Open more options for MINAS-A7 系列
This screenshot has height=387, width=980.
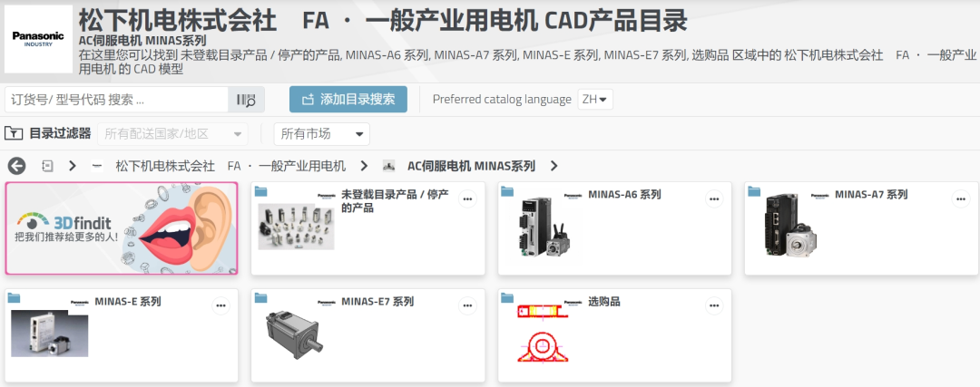coord(961,199)
